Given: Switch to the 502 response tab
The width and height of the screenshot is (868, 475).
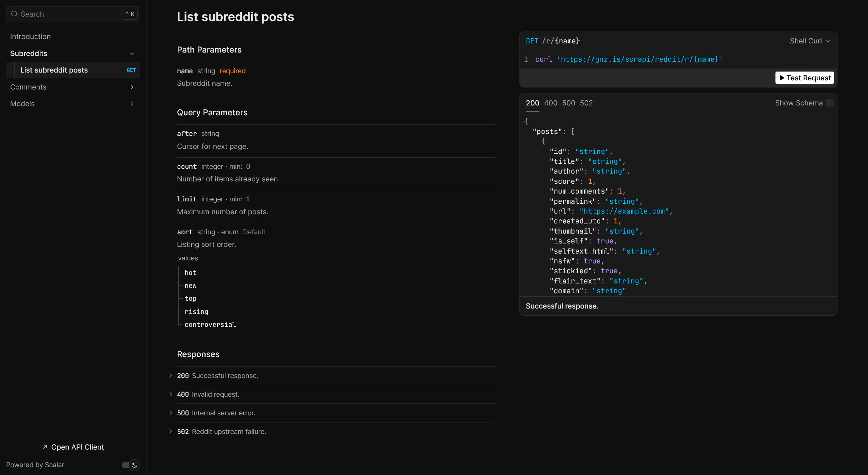Looking at the screenshot, I should 586,103.
